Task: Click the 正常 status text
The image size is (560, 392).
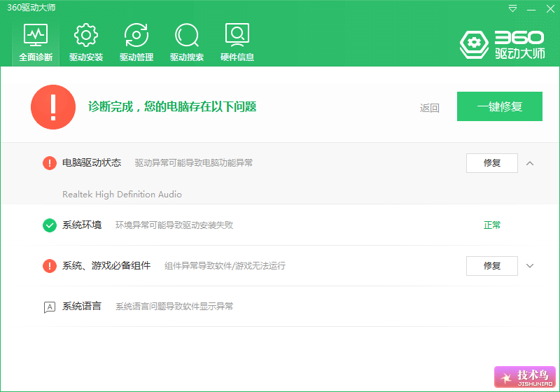Action: pyautogui.click(x=492, y=225)
